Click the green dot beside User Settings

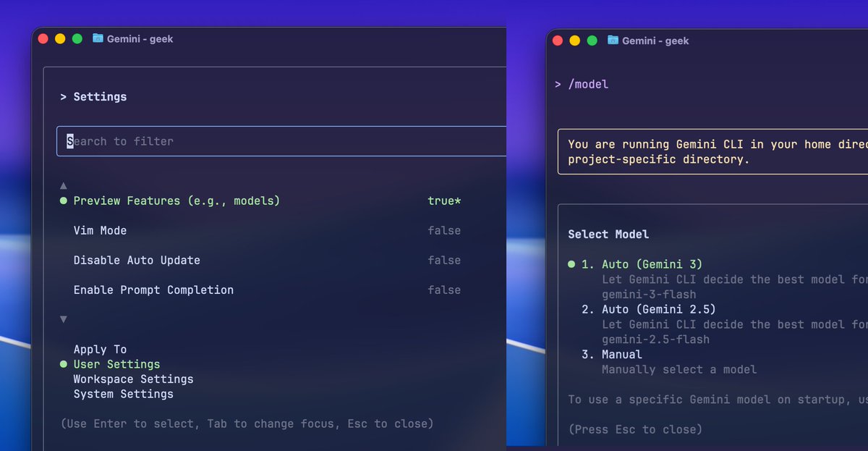tap(63, 364)
